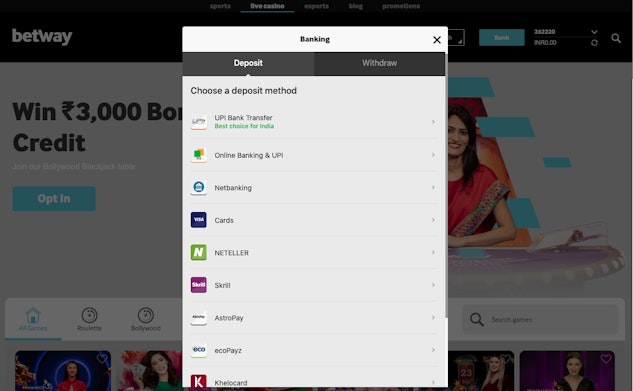Screen dimensions: 633x391
Task: Favorite the rightmost game thumbnail heart
Action: pos(606,358)
